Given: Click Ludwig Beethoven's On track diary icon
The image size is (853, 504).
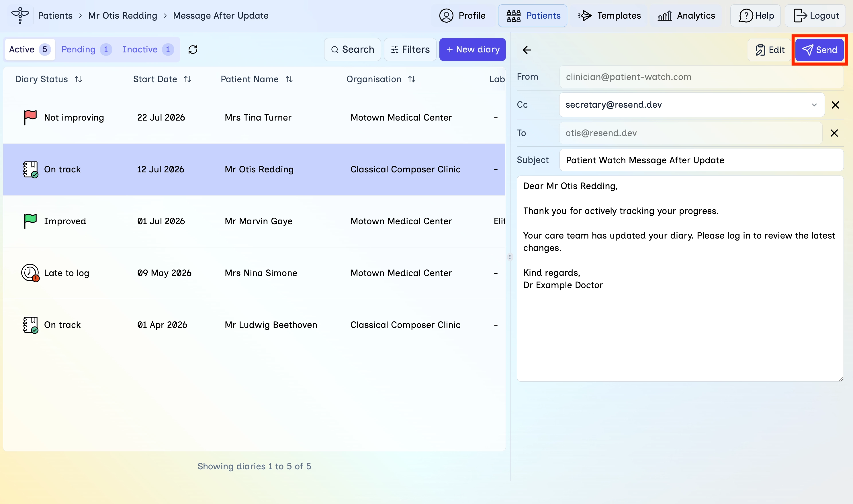Looking at the screenshot, I should click(30, 325).
